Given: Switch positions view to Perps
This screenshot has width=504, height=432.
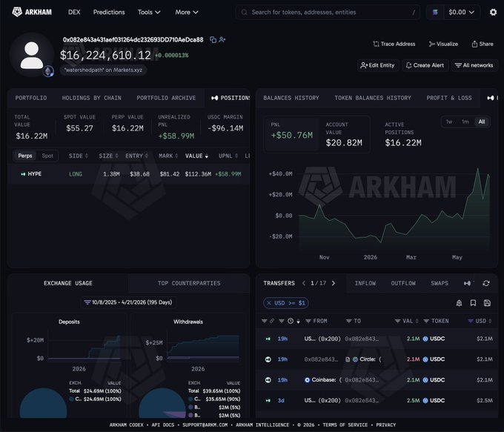Looking at the screenshot, I should [25, 156].
